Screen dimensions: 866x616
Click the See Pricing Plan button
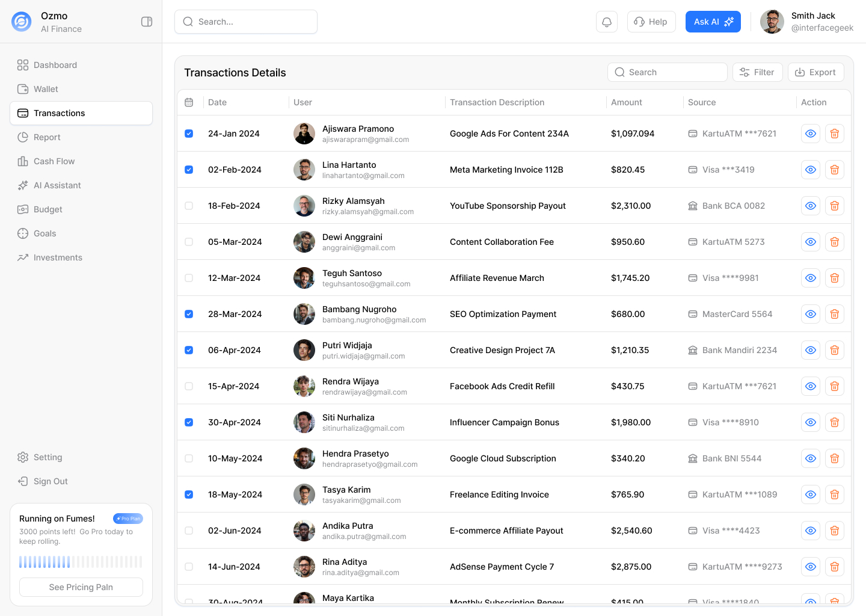pyautogui.click(x=81, y=587)
